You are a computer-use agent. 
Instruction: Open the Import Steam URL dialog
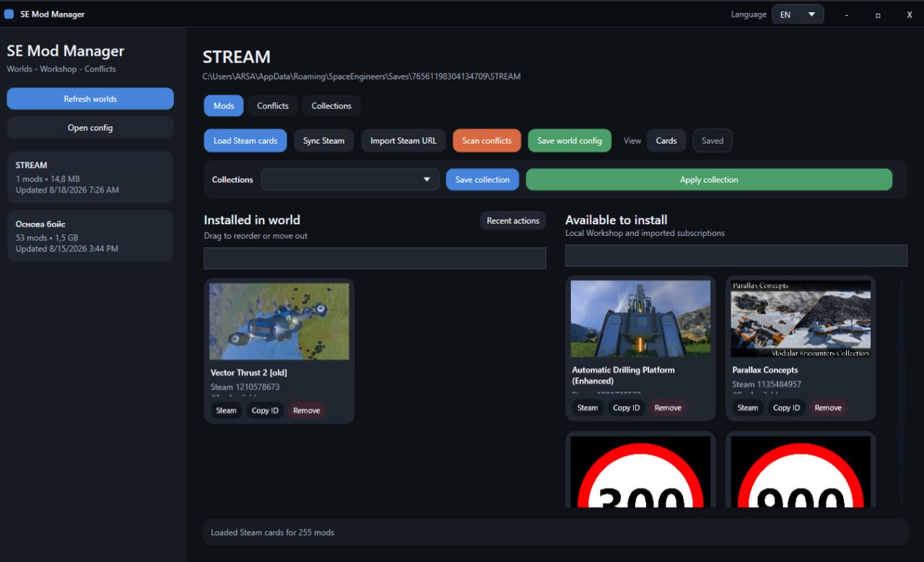404,141
